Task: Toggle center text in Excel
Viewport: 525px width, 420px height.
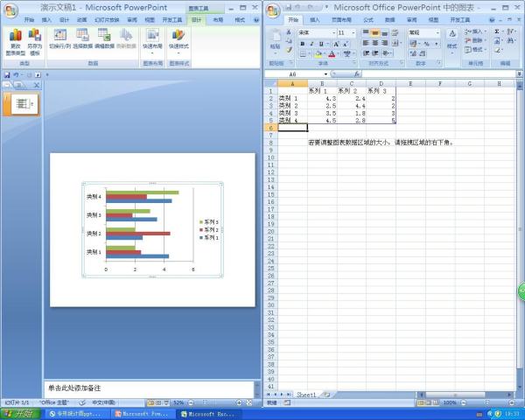Action: [x=375, y=43]
